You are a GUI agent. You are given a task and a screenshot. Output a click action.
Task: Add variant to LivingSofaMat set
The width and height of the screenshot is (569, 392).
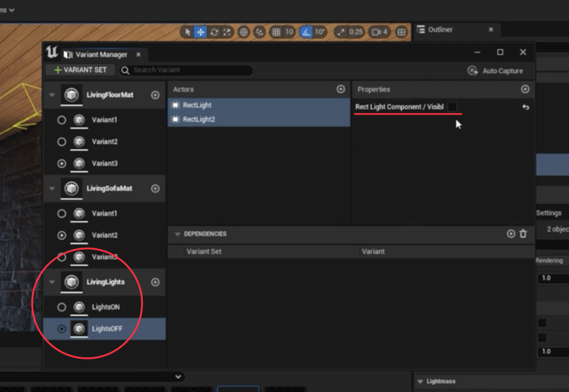click(x=155, y=188)
